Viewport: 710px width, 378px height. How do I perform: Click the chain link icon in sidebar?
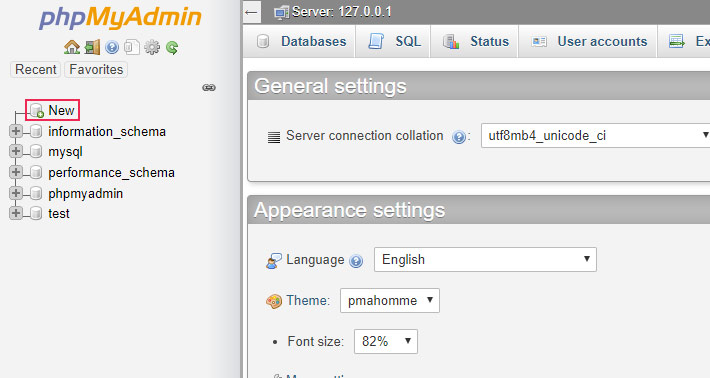pos(209,87)
